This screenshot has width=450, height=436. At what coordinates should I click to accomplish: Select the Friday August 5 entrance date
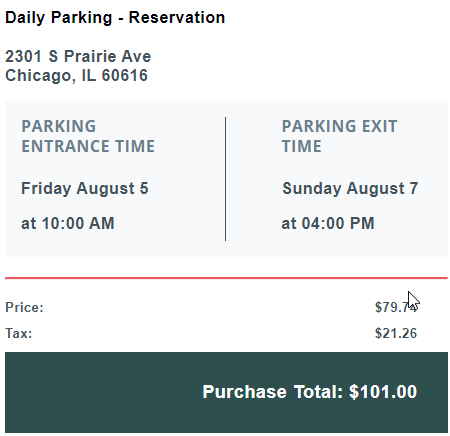[85, 189]
